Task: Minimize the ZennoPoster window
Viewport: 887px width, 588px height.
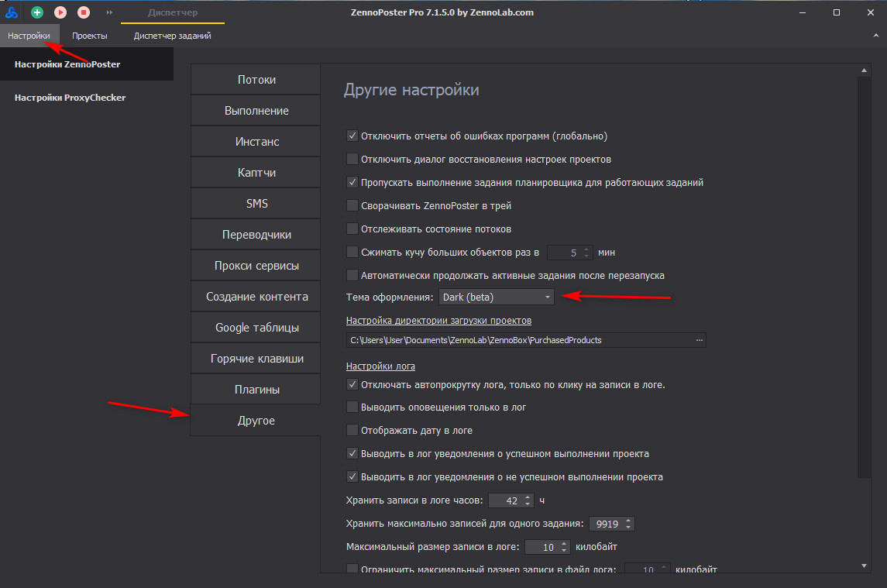Action: click(802, 12)
